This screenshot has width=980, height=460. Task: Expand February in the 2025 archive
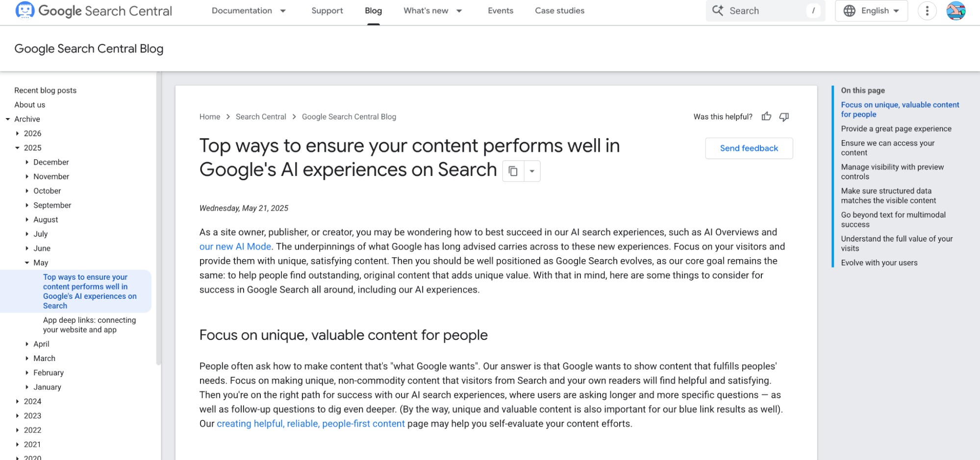click(27, 373)
